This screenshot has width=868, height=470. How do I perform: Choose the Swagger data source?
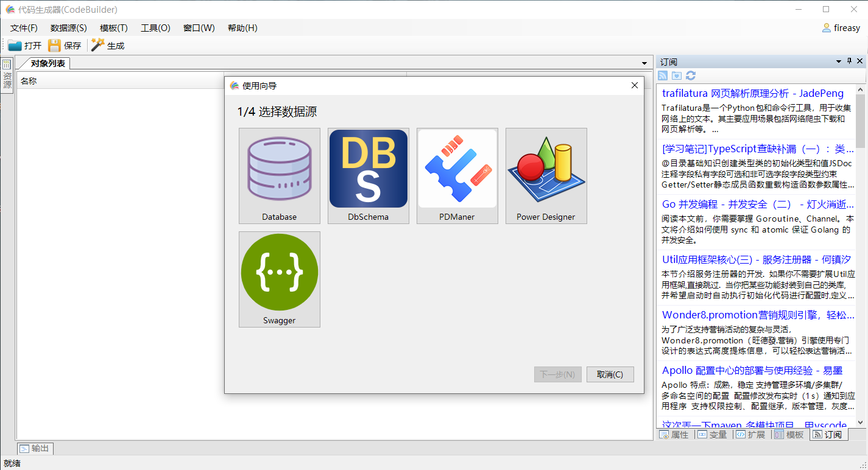(x=280, y=279)
